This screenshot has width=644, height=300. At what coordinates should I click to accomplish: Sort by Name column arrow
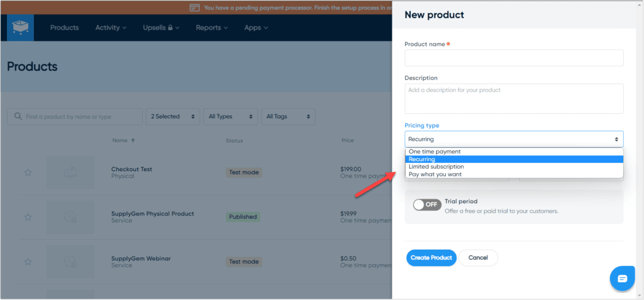coord(133,140)
